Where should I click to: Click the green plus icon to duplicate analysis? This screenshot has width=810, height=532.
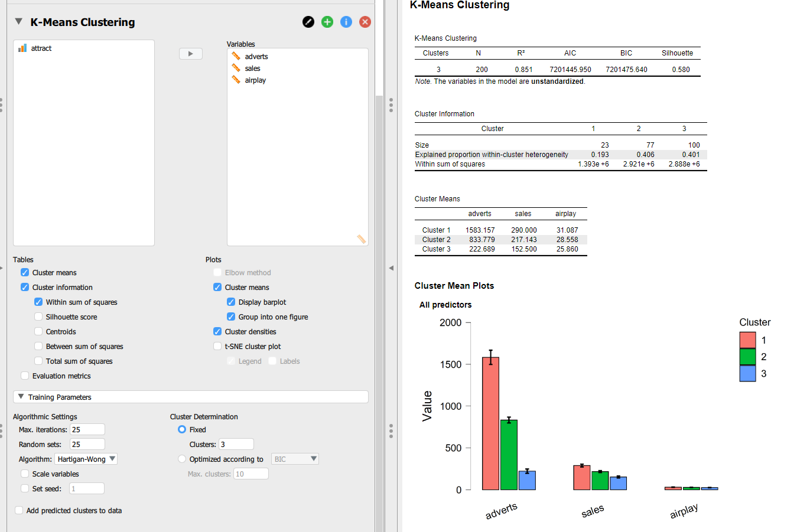click(x=327, y=22)
